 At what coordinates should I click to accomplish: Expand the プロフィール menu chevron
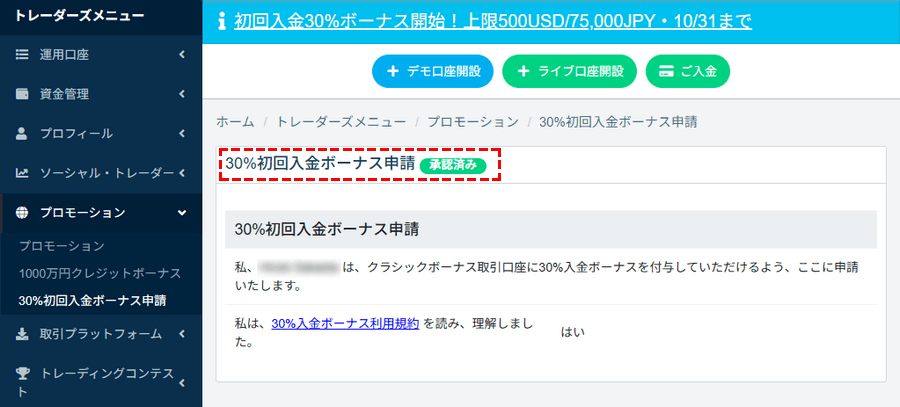181,133
